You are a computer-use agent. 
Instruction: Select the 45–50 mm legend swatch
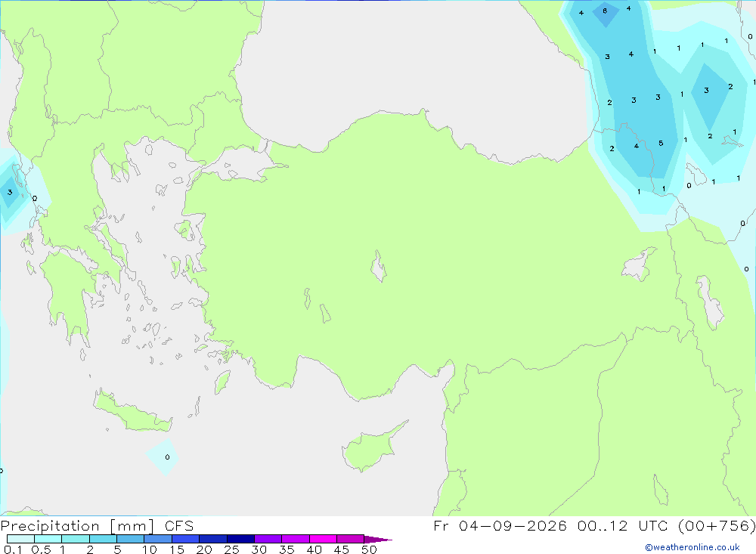(x=351, y=539)
